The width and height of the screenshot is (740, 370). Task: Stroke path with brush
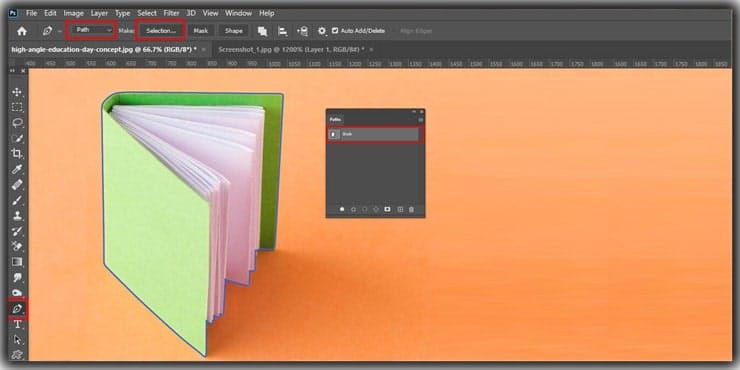pos(353,209)
